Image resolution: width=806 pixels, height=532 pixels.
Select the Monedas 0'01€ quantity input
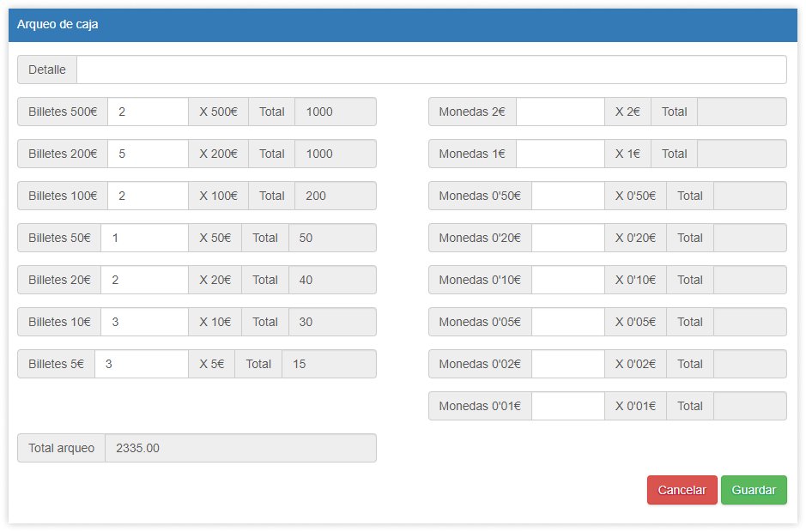[567, 406]
